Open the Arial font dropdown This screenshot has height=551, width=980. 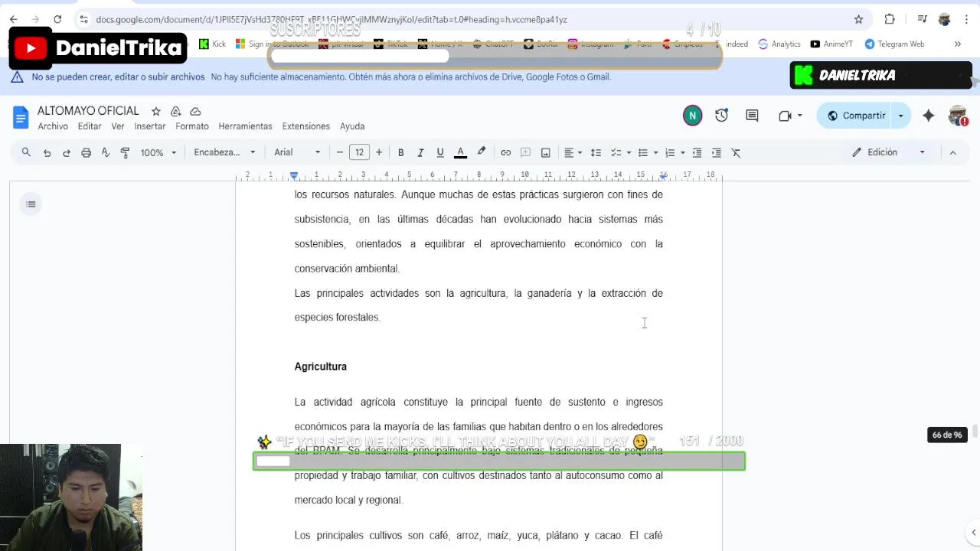[x=297, y=152]
